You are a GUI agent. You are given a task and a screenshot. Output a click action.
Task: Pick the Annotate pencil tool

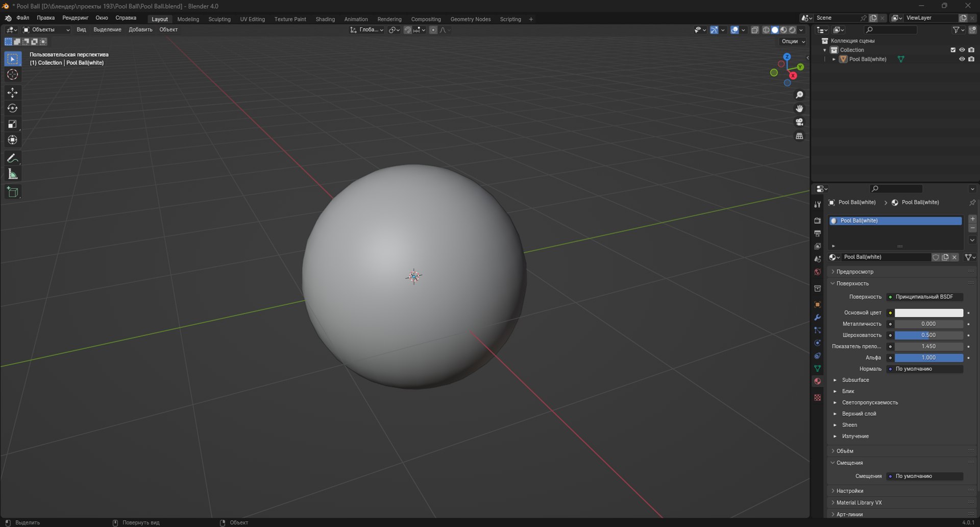tap(13, 158)
